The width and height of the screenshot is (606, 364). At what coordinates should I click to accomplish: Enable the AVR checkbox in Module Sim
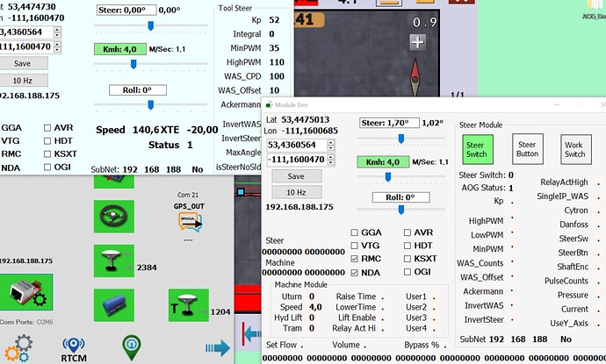pos(407,232)
